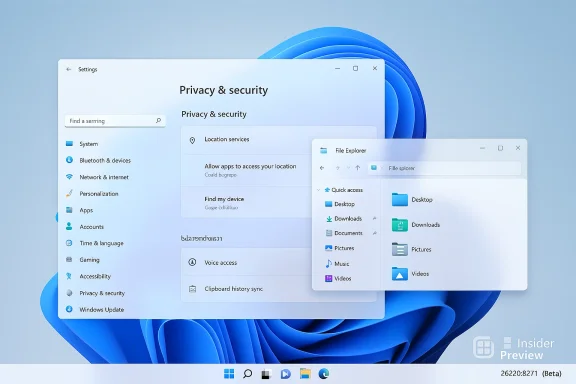Image resolution: width=576 pixels, height=384 pixels.
Task: Open Clipboard history sync setting row
Action: (279, 289)
